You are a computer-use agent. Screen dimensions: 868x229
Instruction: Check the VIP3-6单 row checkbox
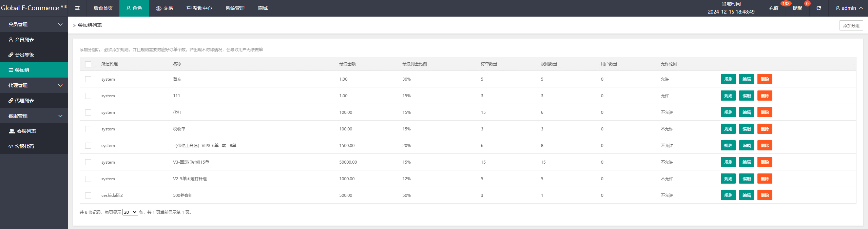[x=88, y=146]
